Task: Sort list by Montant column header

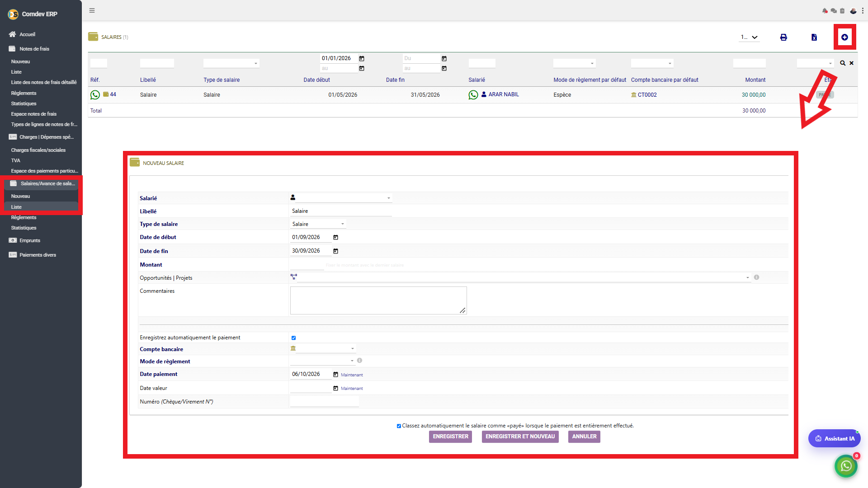Action: tap(755, 80)
